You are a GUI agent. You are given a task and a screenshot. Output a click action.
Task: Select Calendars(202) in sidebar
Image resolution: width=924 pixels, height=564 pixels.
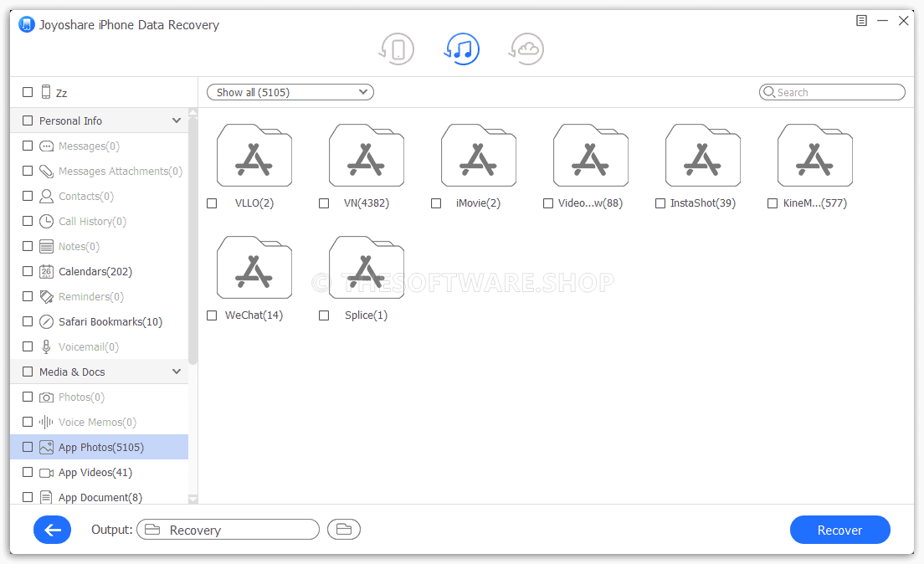pos(99,272)
